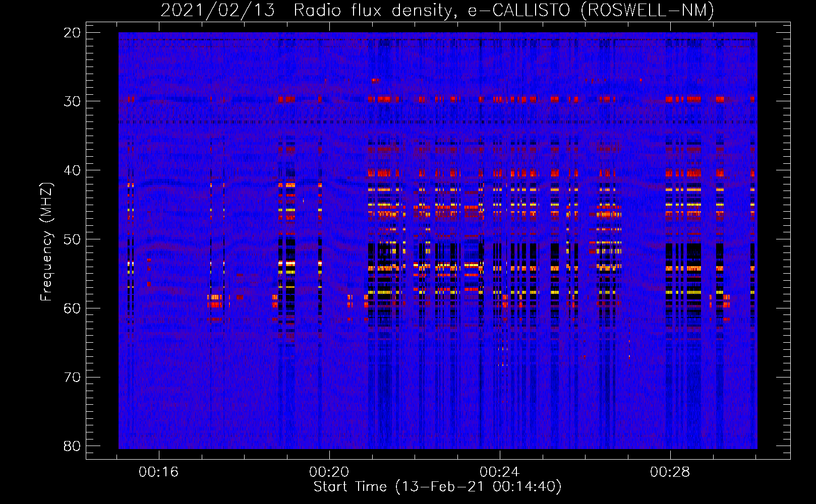The height and width of the screenshot is (504, 816).
Task: Click the 'Frequency (MHZ)' y-axis label
Action: 46,242
